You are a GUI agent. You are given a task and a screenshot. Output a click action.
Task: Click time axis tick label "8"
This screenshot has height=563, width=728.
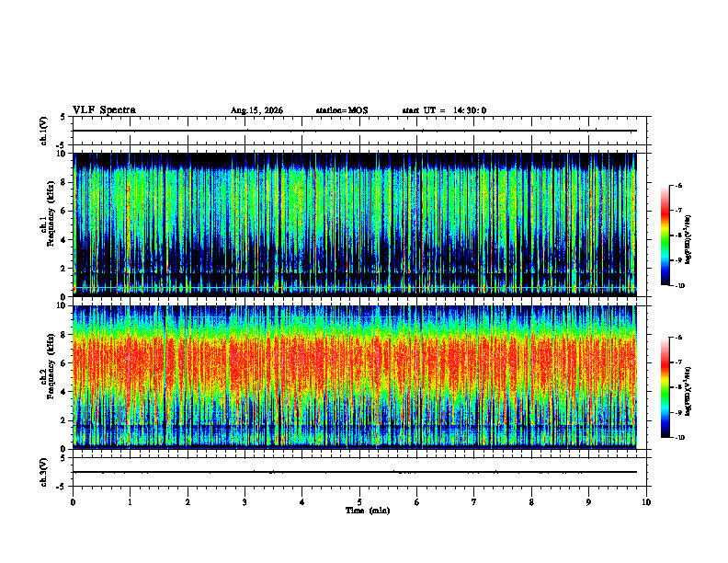point(531,502)
